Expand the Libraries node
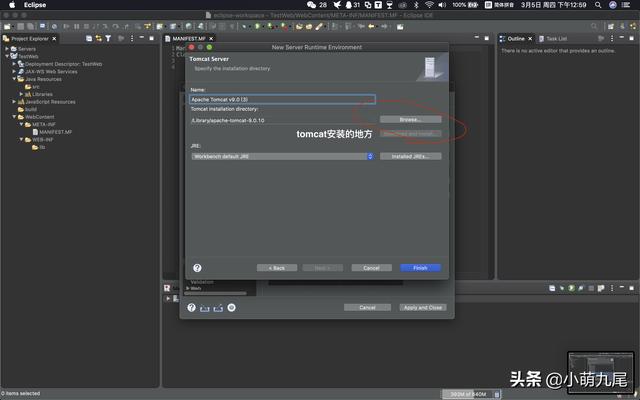This screenshot has height=400, width=640. pos(21,94)
